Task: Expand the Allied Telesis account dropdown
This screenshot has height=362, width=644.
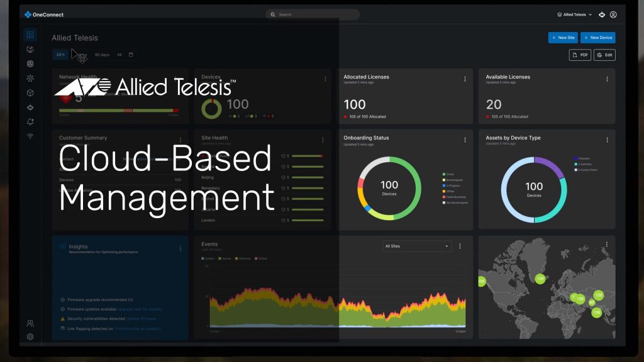Action: click(x=575, y=15)
